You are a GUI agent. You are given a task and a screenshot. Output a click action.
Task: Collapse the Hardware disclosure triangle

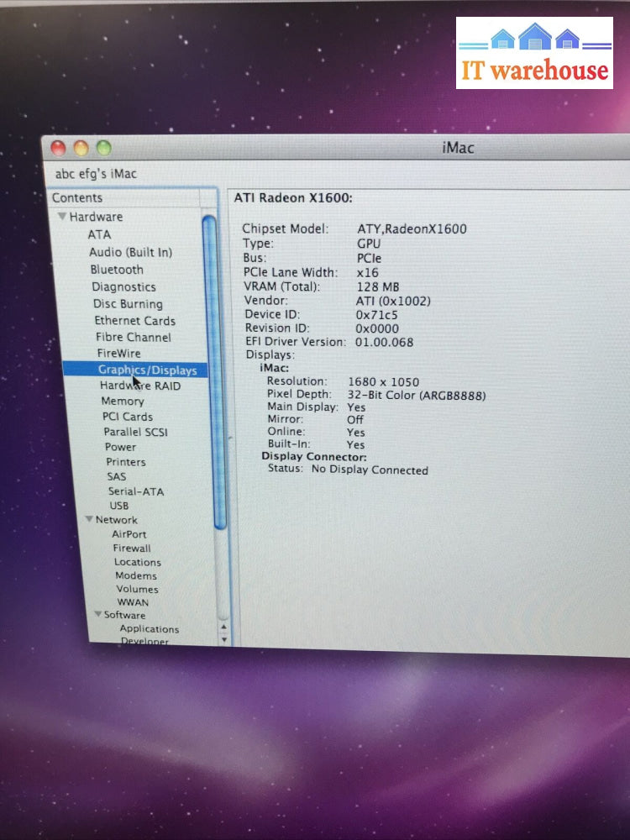point(62,218)
